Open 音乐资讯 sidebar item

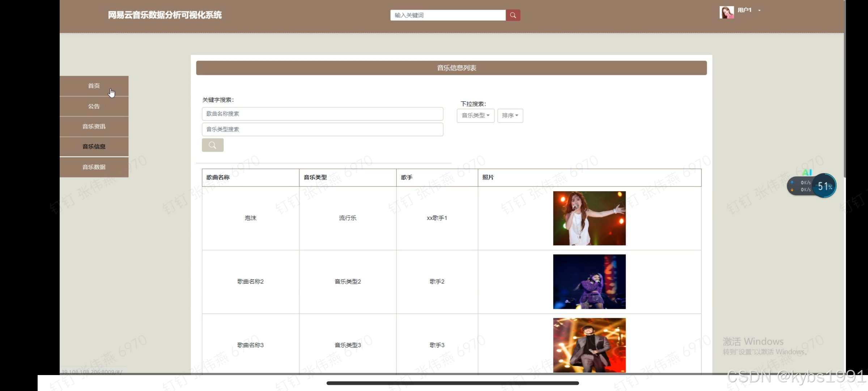tap(94, 126)
